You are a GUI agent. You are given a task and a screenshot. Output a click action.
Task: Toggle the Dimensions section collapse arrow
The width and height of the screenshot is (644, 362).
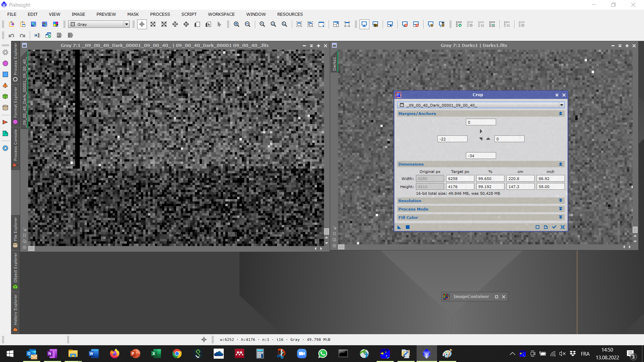click(x=560, y=164)
